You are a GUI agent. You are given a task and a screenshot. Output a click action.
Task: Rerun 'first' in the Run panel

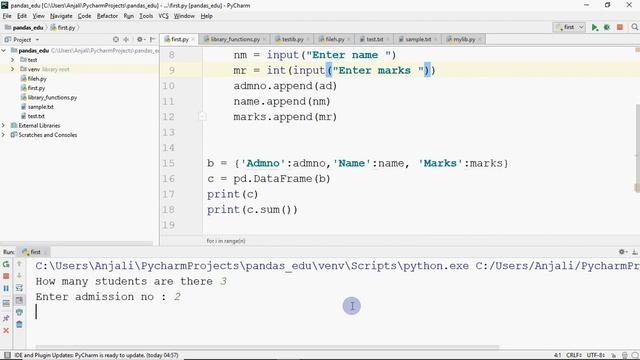(6, 264)
